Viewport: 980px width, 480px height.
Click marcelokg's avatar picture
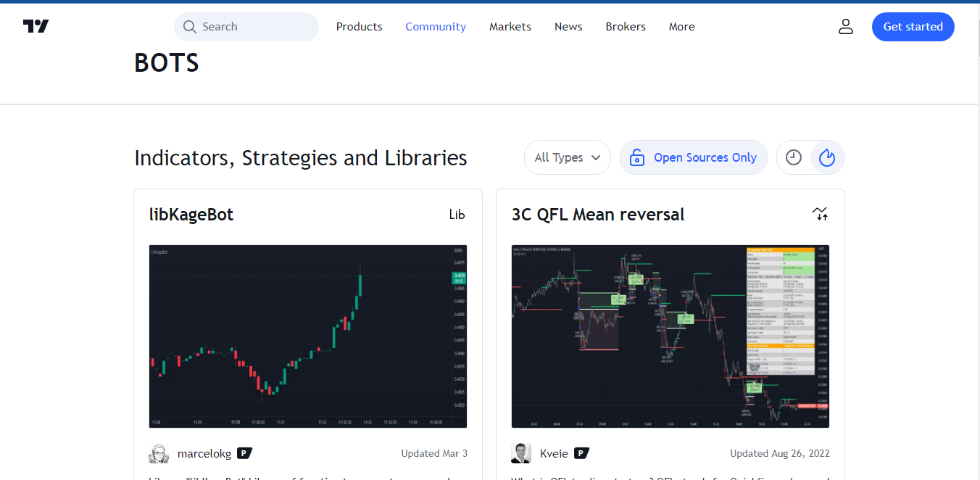[x=158, y=453]
